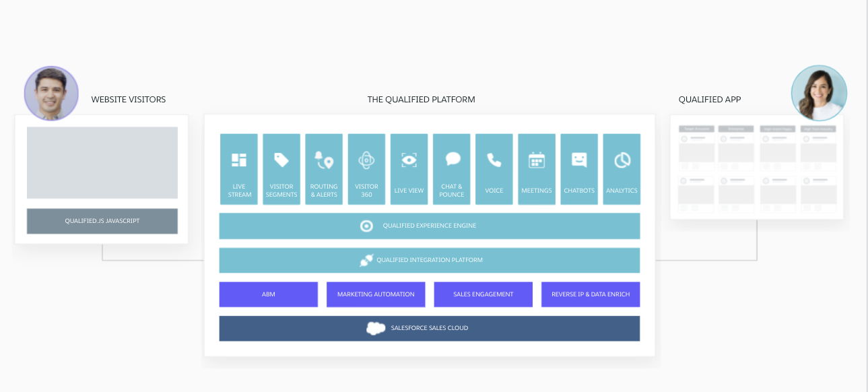Click the Voice phone icon
This screenshot has width=868, height=392.
pyautogui.click(x=494, y=160)
